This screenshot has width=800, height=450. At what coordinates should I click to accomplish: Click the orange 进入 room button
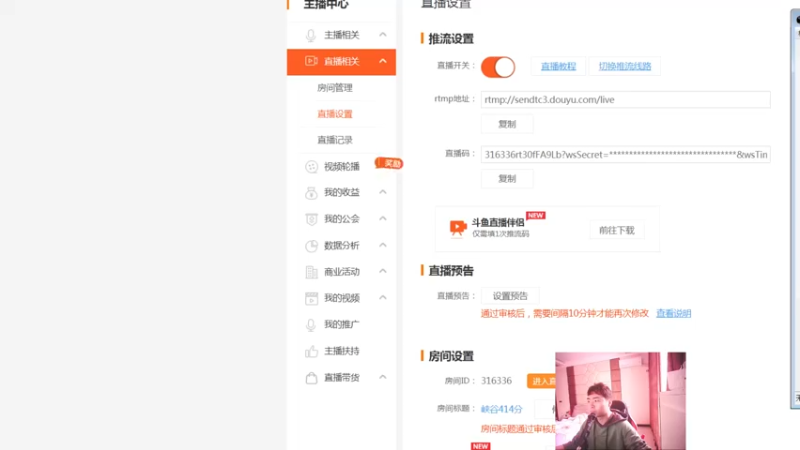541,381
